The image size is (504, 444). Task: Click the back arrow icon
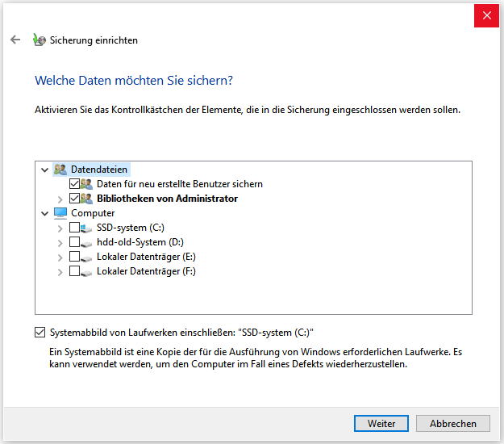(x=15, y=40)
